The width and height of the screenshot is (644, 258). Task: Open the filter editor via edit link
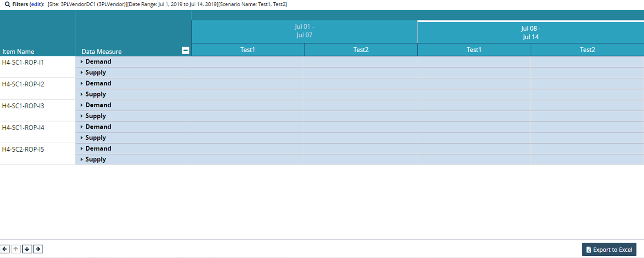pyautogui.click(x=36, y=4)
